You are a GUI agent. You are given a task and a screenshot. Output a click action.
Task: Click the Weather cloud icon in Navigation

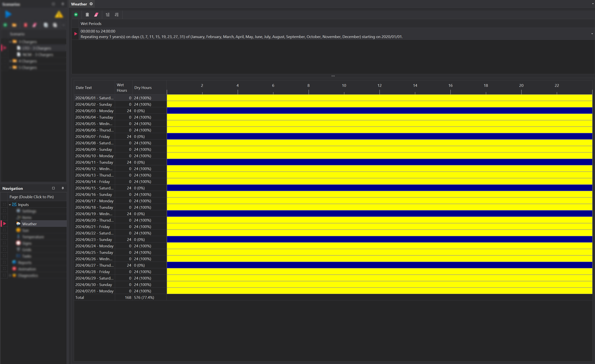[18, 224]
